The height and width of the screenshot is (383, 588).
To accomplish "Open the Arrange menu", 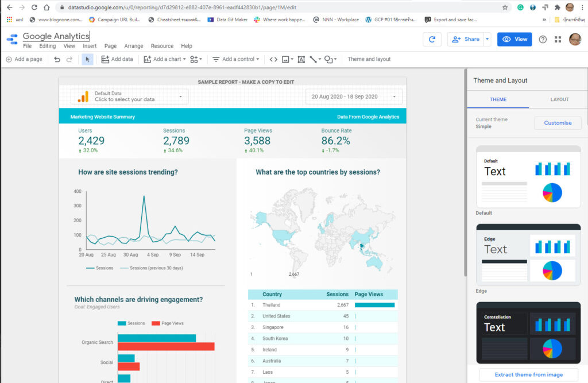I will (134, 46).
